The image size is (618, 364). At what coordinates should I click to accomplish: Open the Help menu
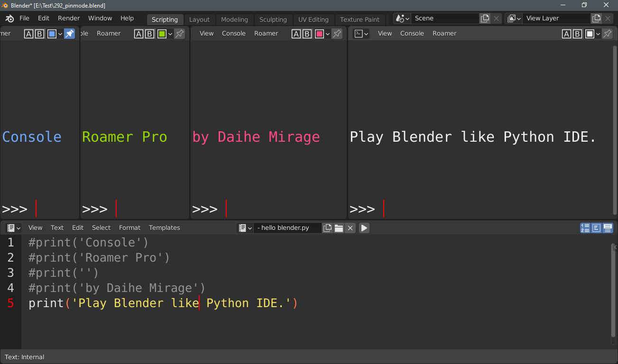pyautogui.click(x=127, y=18)
